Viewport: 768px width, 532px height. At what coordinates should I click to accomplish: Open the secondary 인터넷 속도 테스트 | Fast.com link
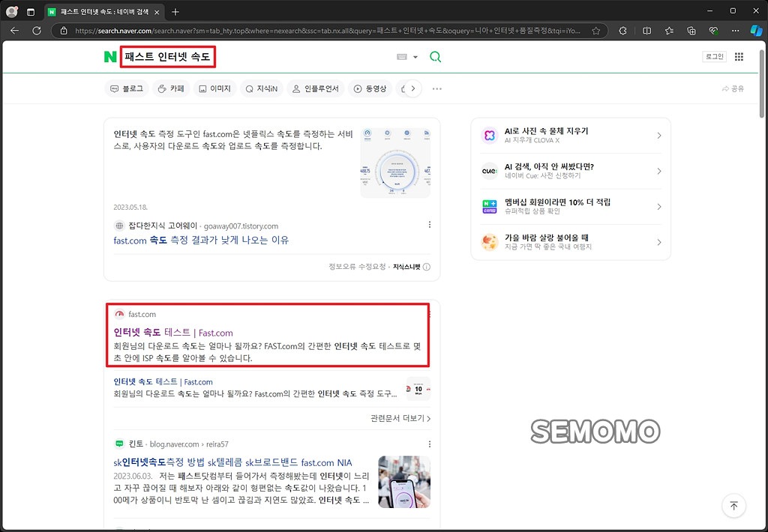(163, 381)
